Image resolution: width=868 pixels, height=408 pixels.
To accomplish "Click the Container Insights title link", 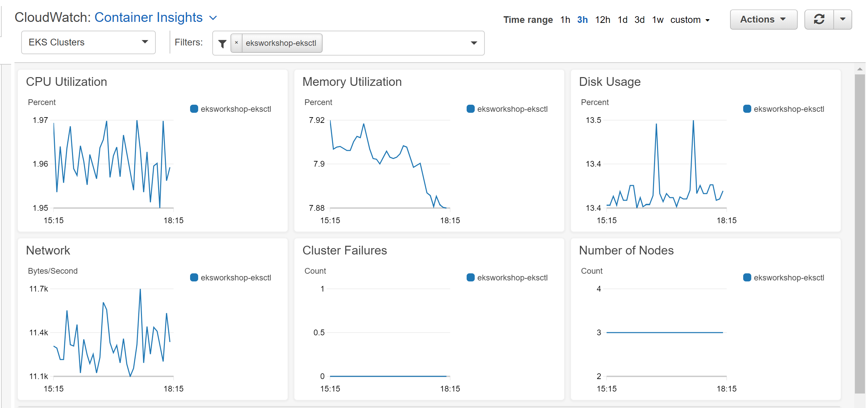I will [x=149, y=17].
